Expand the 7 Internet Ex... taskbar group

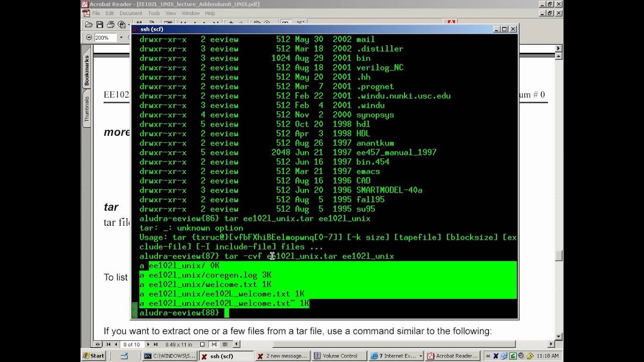395,355
